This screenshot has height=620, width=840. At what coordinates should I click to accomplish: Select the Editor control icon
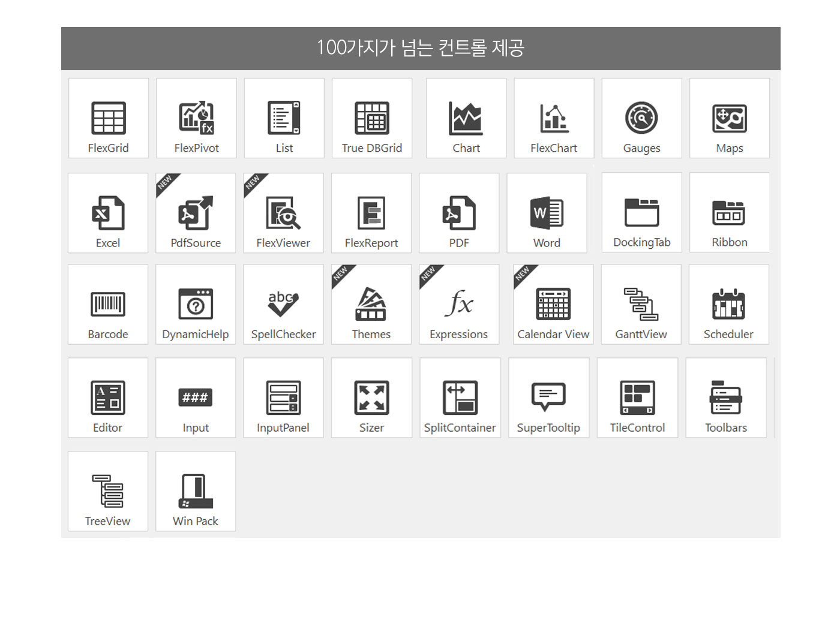[x=108, y=398]
